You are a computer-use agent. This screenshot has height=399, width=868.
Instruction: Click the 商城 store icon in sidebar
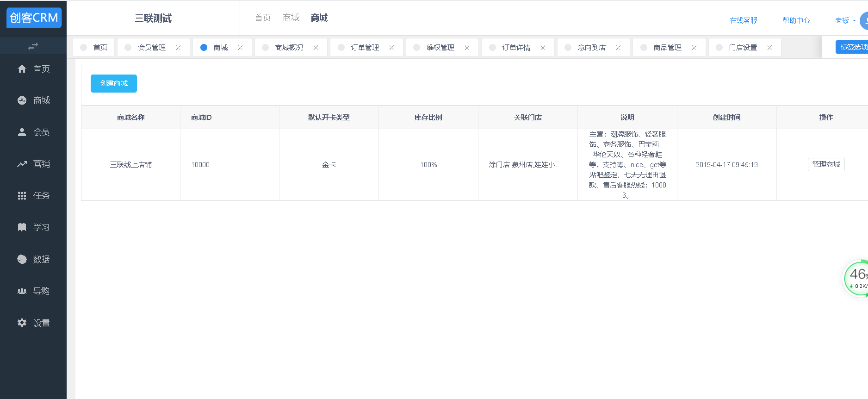coord(22,100)
